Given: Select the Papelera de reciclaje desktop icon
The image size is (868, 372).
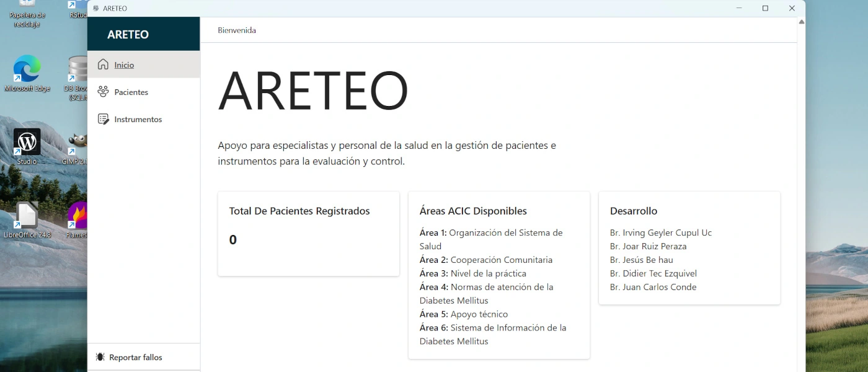Looking at the screenshot, I should 27,12.
